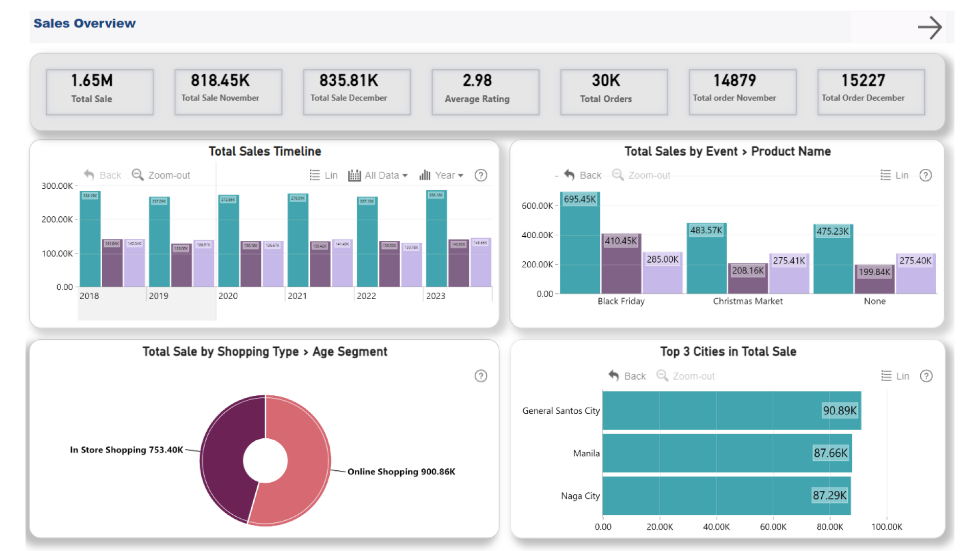Click the Black Friday 410.45K bar
Viewport: 980px width, 551px height.
tap(621, 264)
